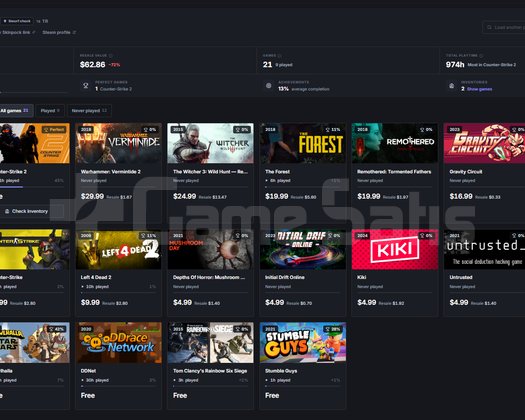Click the $24.99 price on Witcher 3
525x420 pixels.
[184, 196]
